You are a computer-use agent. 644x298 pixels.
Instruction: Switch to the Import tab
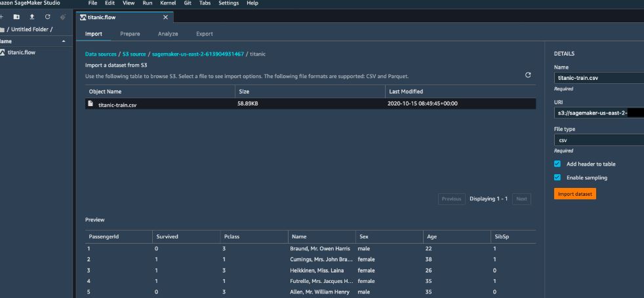(94, 33)
